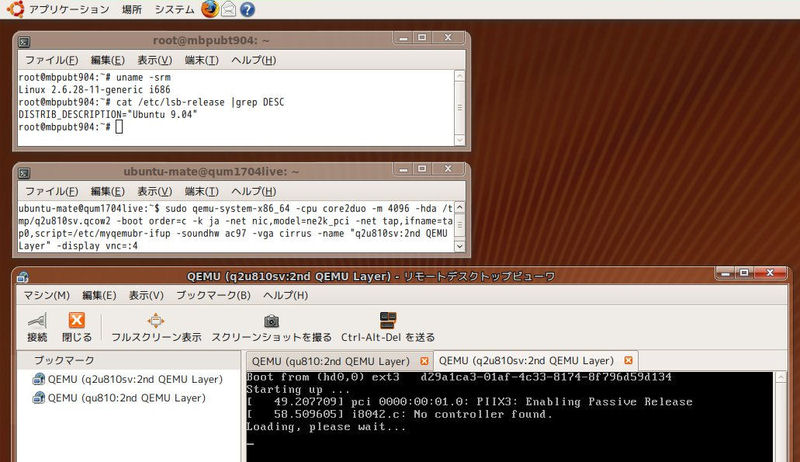
Task: Open 編集 menu in remote desktop viewer
Action: pos(99,295)
